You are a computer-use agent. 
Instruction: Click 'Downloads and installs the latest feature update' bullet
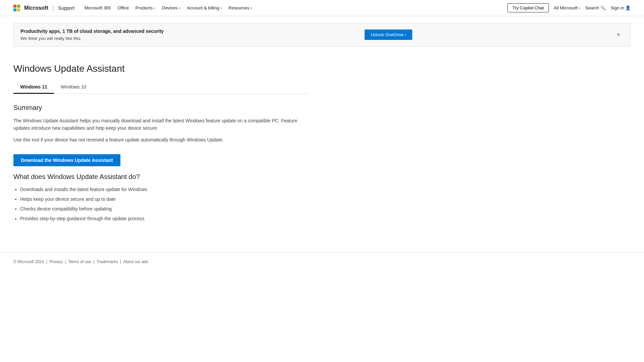point(84,189)
